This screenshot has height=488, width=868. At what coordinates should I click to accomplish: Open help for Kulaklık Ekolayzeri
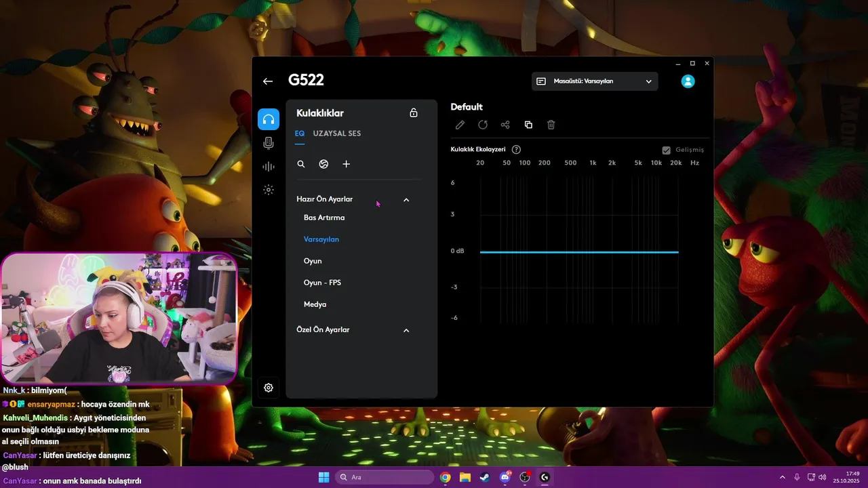pos(516,150)
